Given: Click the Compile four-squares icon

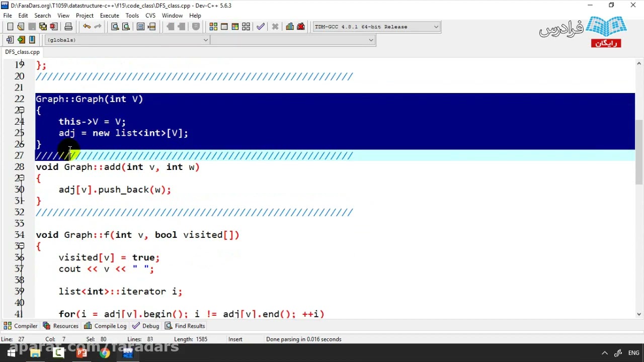Looking at the screenshot, I should pos(213,27).
